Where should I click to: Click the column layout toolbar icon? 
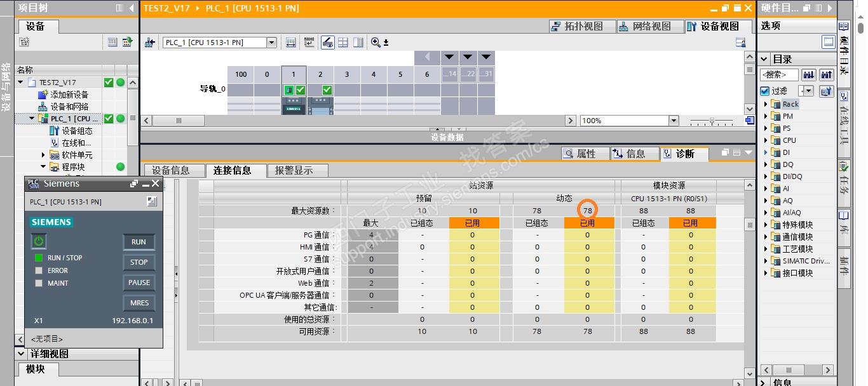coord(358,43)
